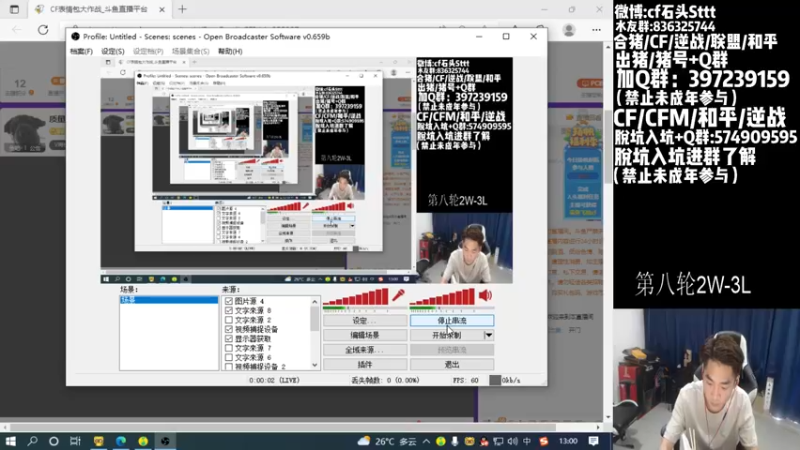Disable 视频捕捉设备 source

coord(229,329)
